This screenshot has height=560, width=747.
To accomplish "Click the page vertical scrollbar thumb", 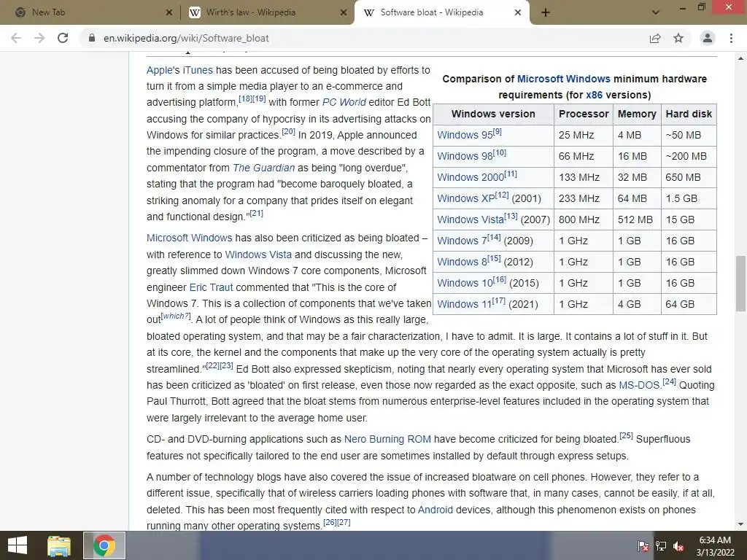I will click(740, 284).
